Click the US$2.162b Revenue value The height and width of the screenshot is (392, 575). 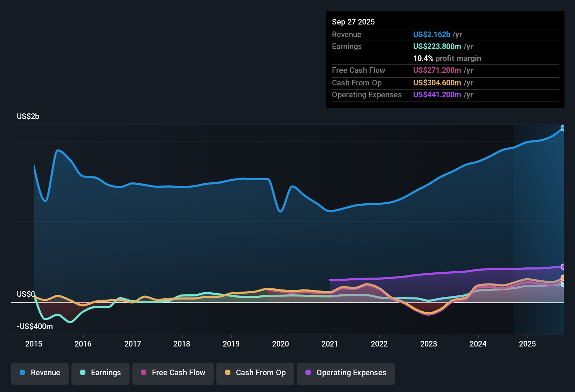pos(431,34)
